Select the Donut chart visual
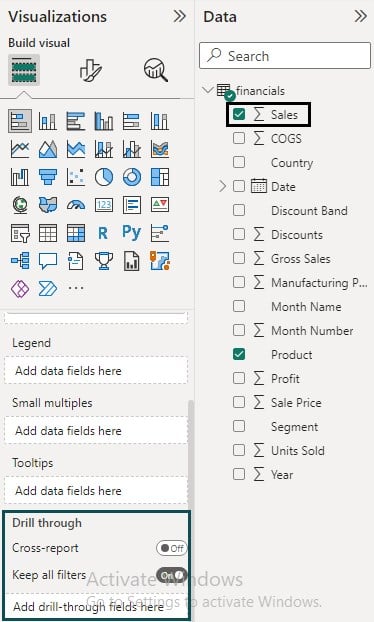Screen dimensions: 374x622 click(x=132, y=177)
